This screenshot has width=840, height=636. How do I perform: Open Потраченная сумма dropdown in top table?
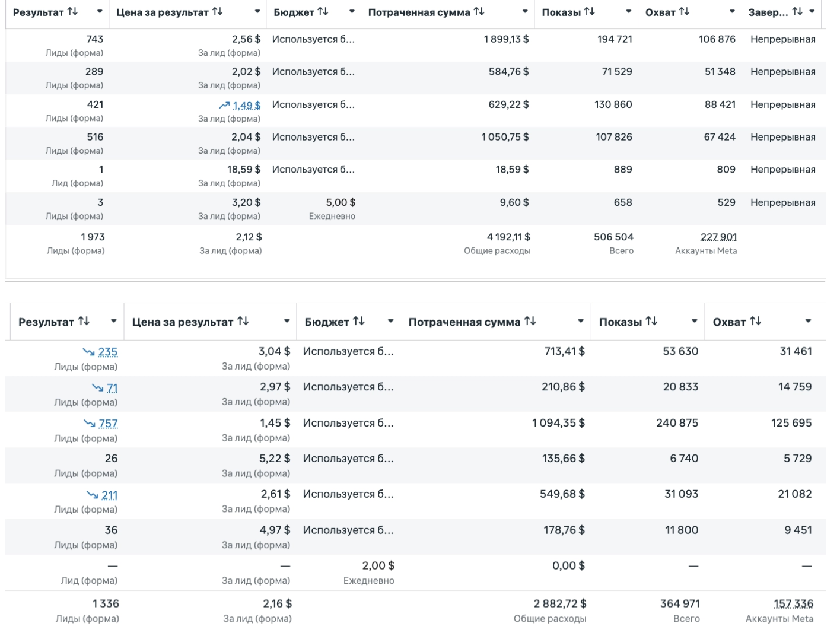525,12
